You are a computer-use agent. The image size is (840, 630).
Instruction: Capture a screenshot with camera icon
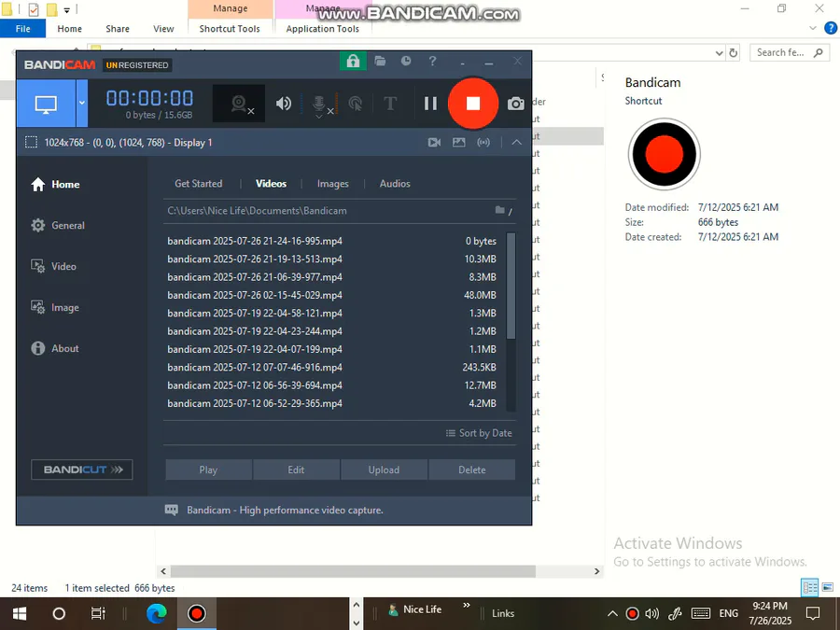coord(516,104)
